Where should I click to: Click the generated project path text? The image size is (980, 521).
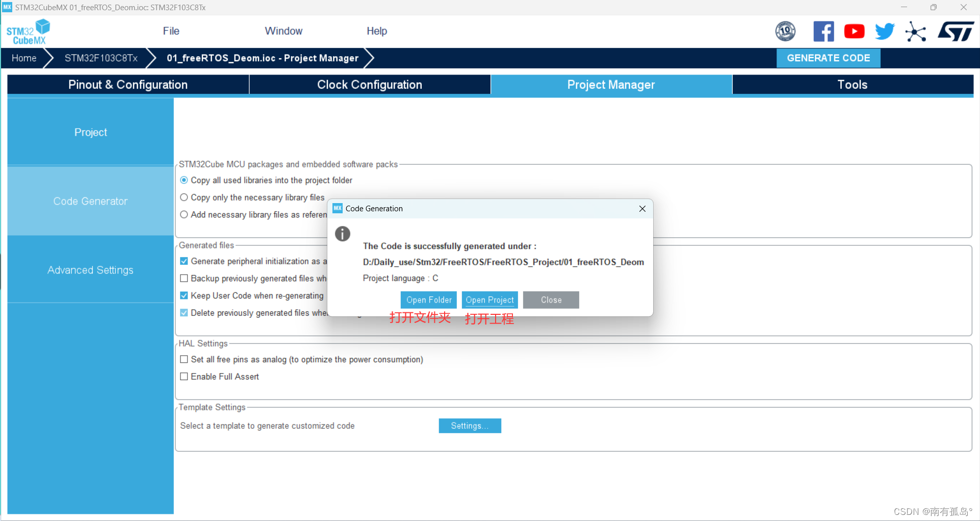(x=503, y=262)
